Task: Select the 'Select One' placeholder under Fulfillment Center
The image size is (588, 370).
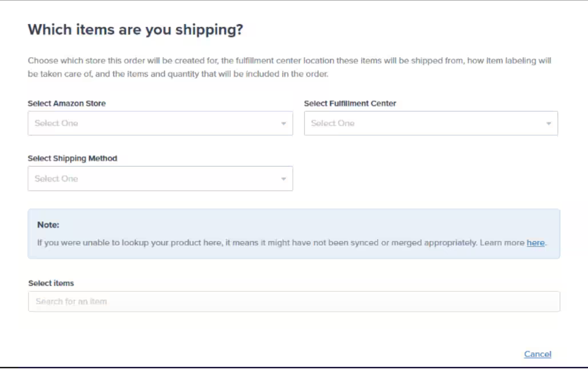Action: click(x=333, y=123)
